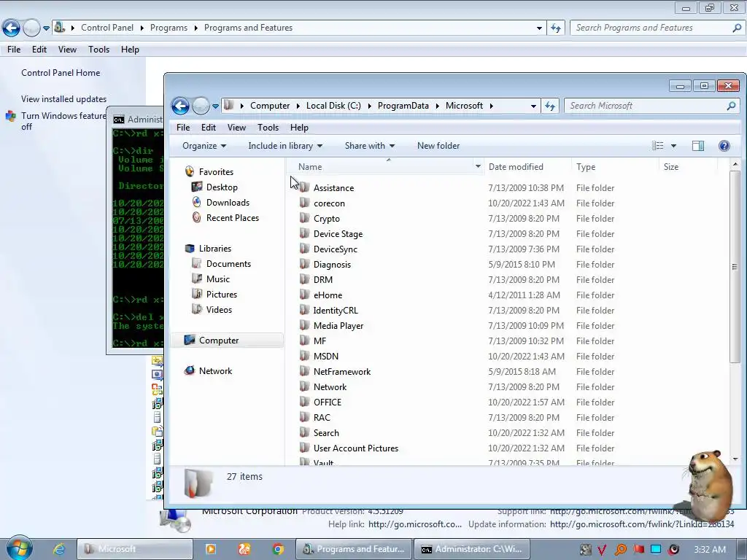Select Music library
The height and width of the screenshot is (560, 747).
217,279
